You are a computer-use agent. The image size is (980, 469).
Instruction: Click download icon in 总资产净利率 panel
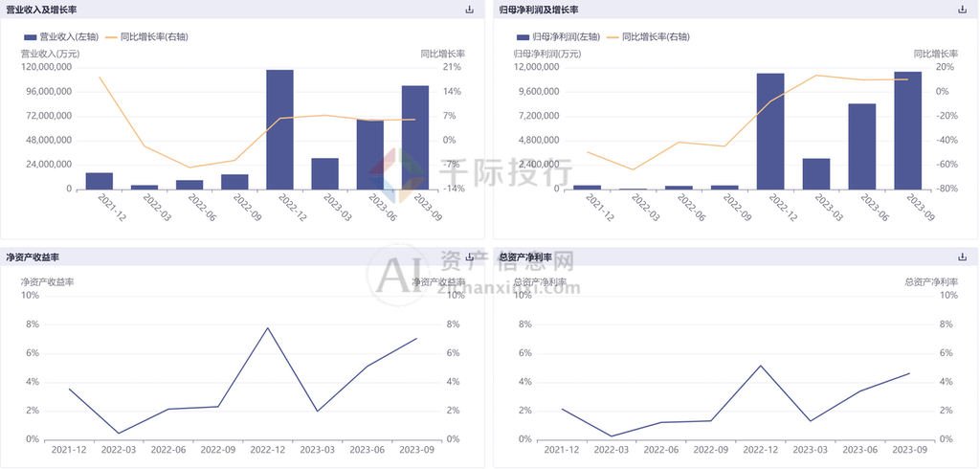962,257
